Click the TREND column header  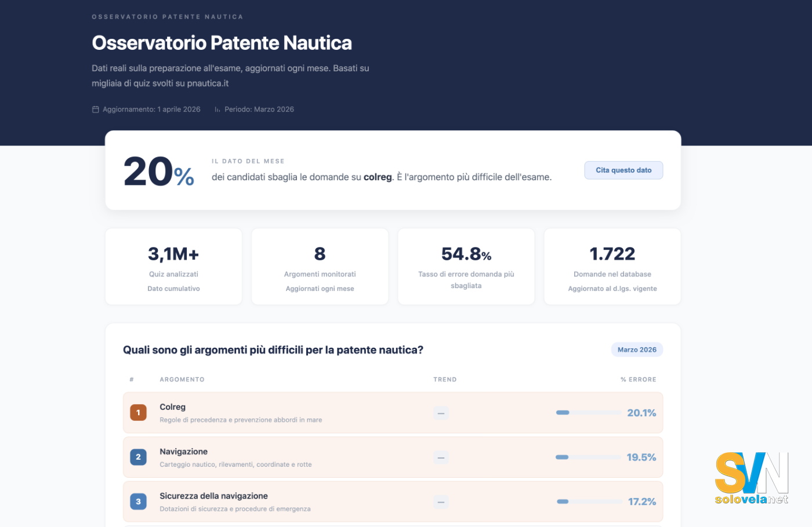pos(445,380)
